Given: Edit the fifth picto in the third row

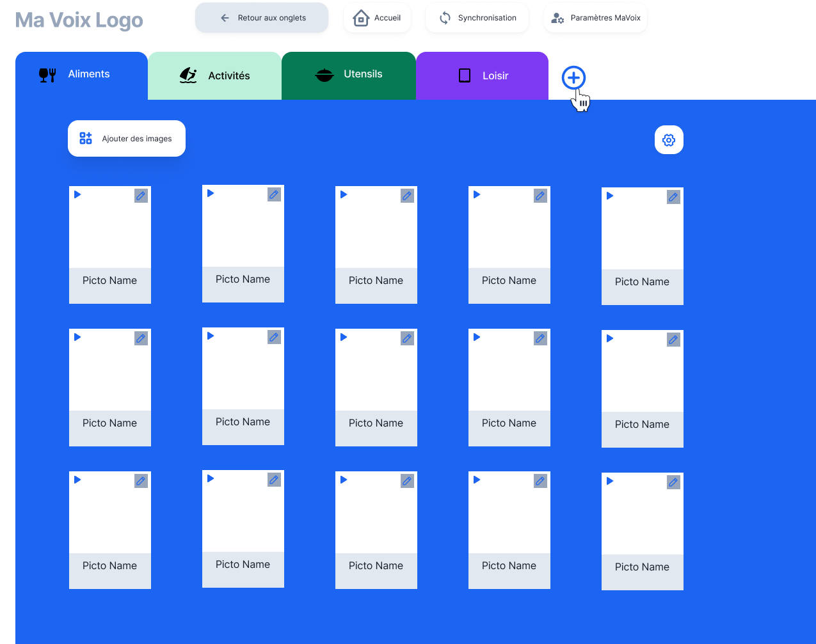Looking at the screenshot, I should (x=674, y=482).
